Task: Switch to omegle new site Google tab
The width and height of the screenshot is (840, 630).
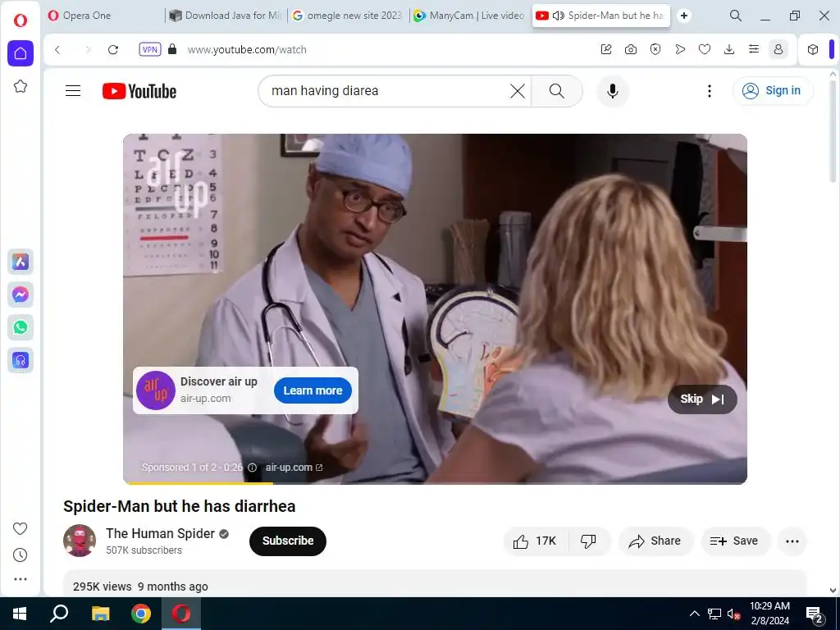Action: click(349, 16)
